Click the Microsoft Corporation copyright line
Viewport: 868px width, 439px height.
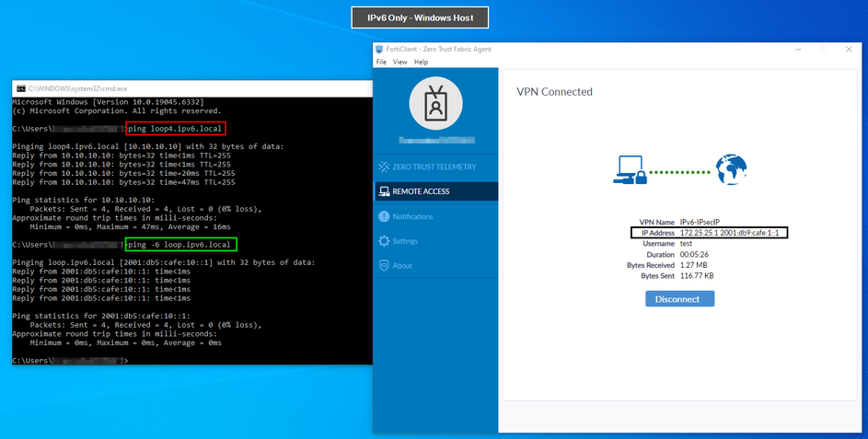[117, 111]
